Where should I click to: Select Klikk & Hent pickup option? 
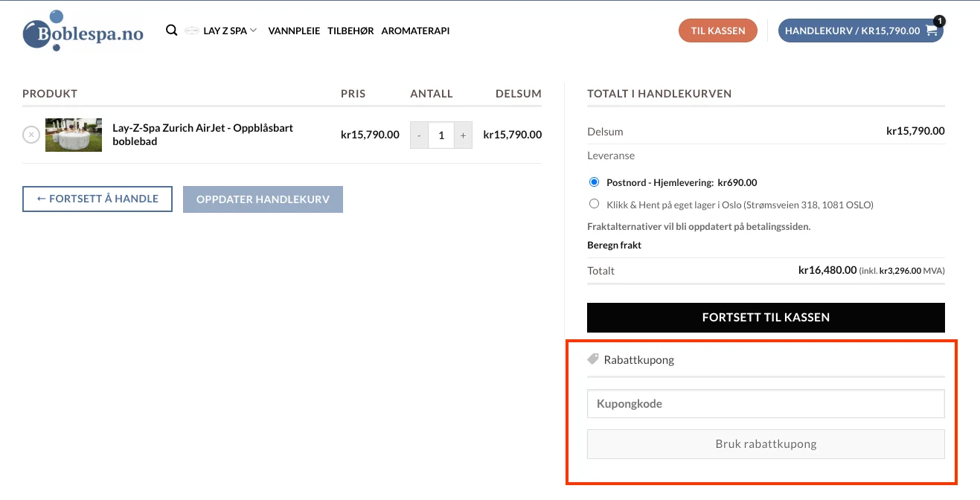[x=594, y=204]
